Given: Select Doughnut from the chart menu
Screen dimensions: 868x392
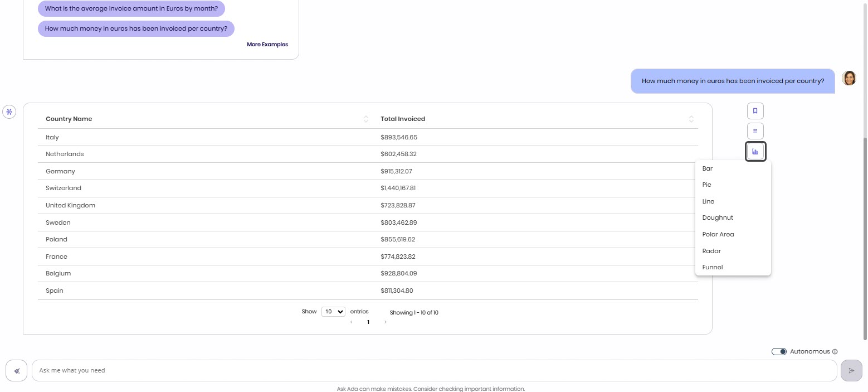Looking at the screenshot, I should point(718,217).
